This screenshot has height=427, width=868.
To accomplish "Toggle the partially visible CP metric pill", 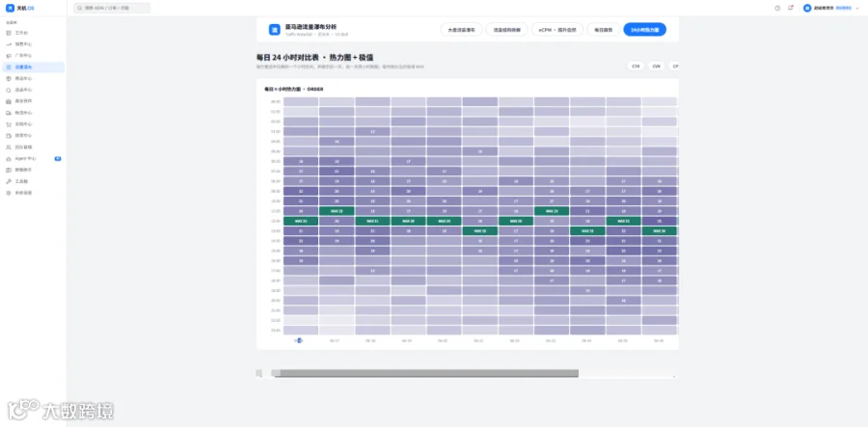I will pyautogui.click(x=674, y=66).
